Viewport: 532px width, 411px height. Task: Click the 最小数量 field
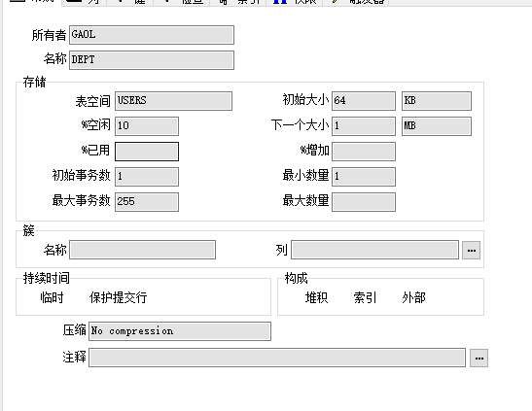pyautogui.click(x=364, y=177)
